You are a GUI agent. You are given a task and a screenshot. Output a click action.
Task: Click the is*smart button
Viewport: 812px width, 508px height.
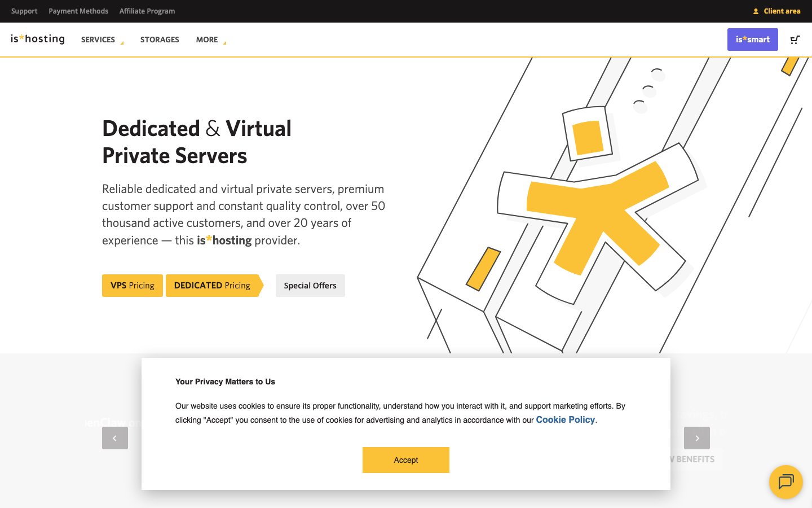(753, 40)
